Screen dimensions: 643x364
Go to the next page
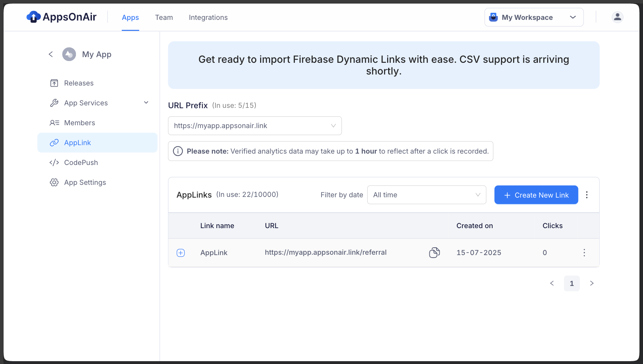click(592, 283)
